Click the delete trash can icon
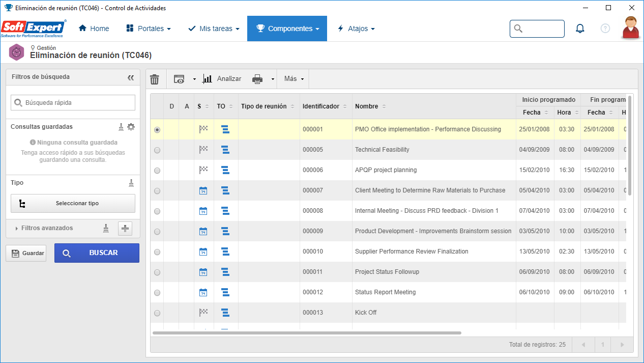This screenshot has width=644, height=363. tap(155, 79)
